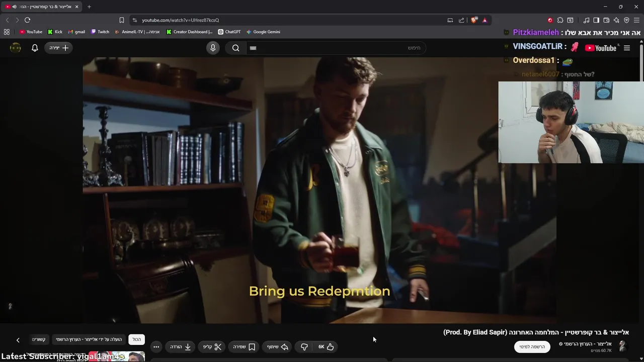Open the Creator Dashboard bookmark
This screenshot has width=644, height=362.
point(190,32)
